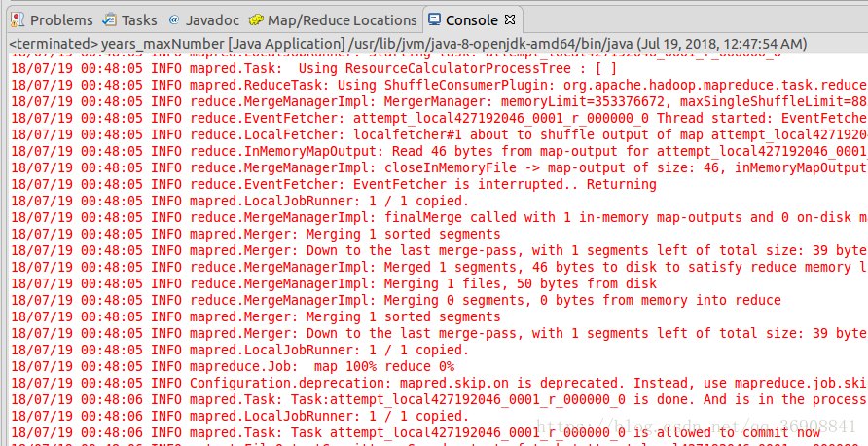Click the Problems tab icon
The image size is (868, 446).
point(18,20)
